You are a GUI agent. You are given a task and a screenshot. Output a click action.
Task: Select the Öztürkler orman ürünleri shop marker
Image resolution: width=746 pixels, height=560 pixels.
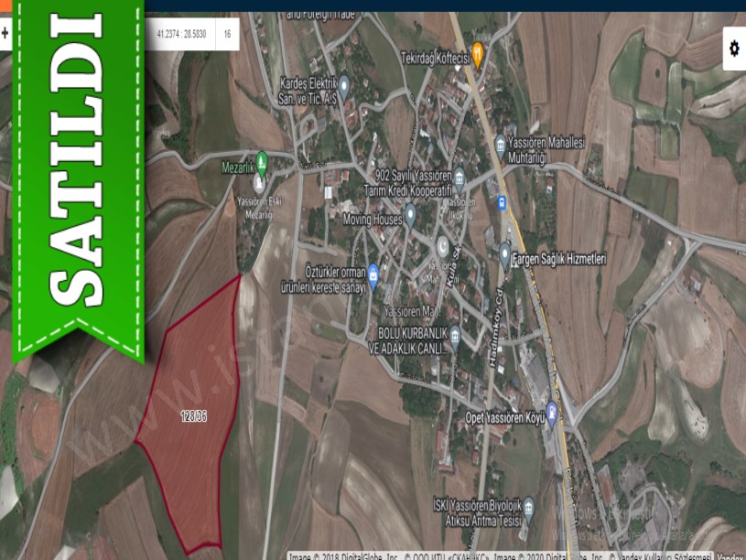pos(373,273)
